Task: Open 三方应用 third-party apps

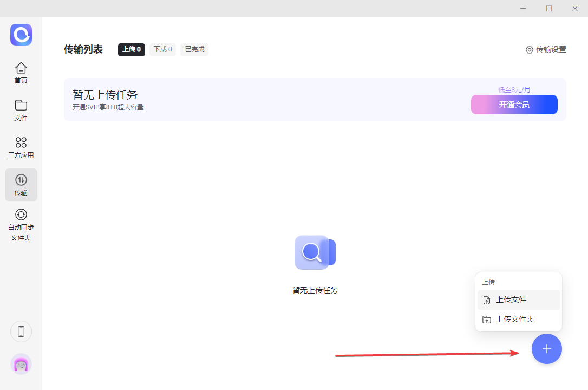Action: pyautogui.click(x=21, y=147)
